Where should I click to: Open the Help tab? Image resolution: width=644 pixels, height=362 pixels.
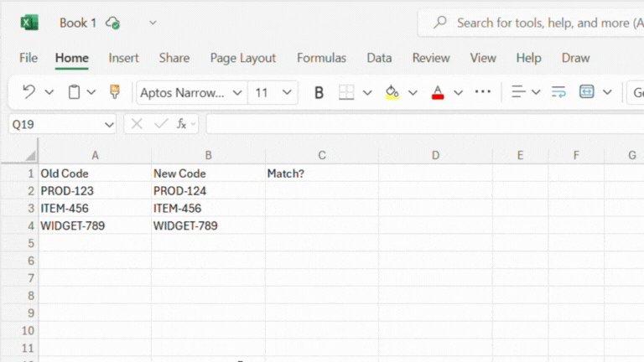[x=528, y=58]
